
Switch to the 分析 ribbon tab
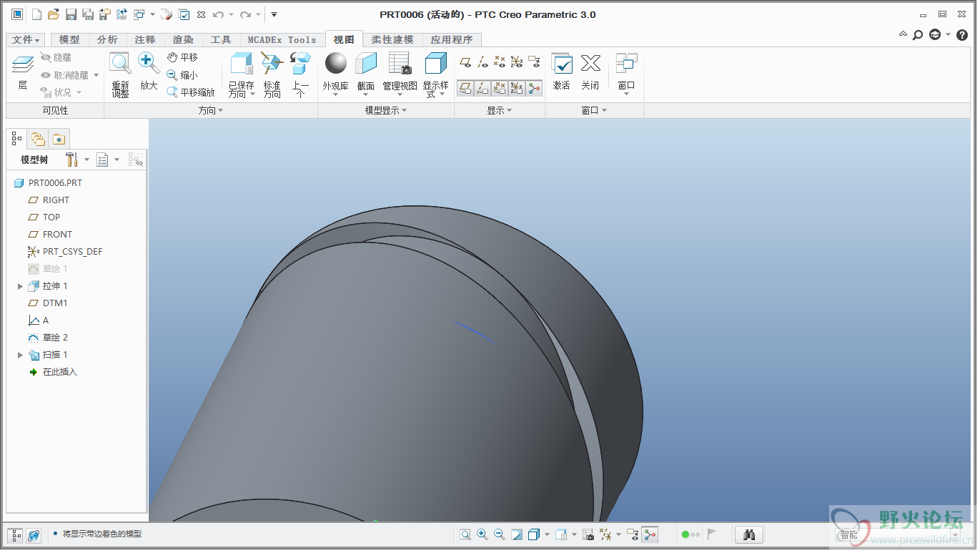pos(107,40)
